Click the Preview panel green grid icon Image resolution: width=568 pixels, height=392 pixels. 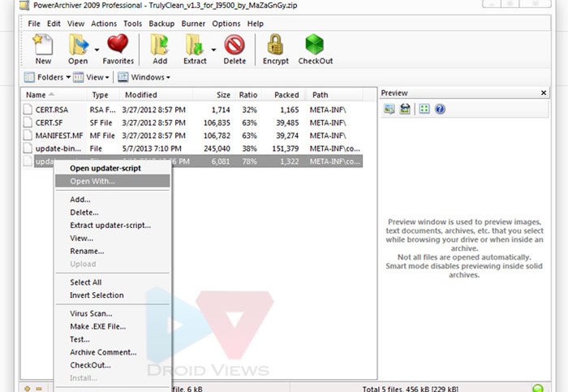[x=424, y=109]
